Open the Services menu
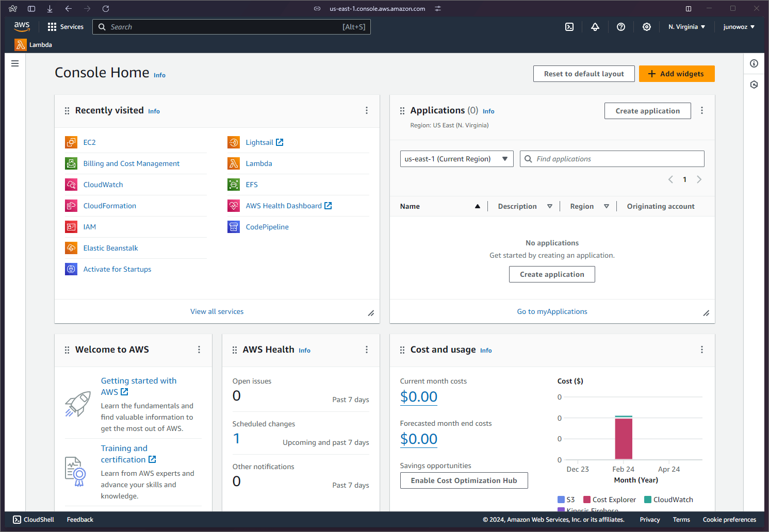 click(x=66, y=26)
